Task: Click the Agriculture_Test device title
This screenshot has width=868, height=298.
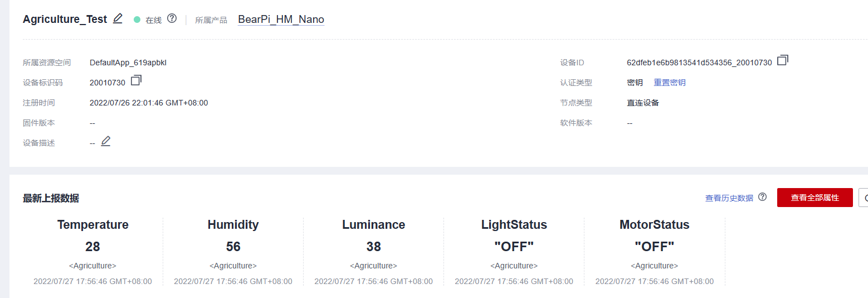Action: coord(65,19)
